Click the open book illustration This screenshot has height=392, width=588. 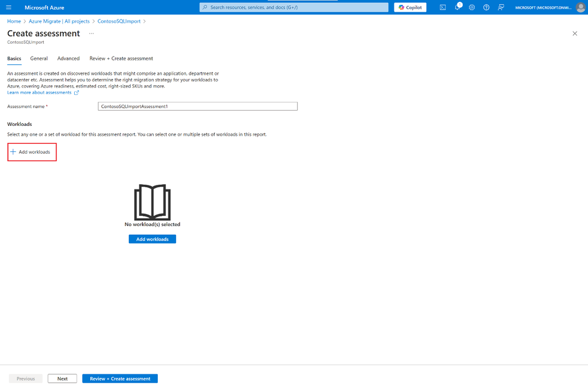click(152, 202)
